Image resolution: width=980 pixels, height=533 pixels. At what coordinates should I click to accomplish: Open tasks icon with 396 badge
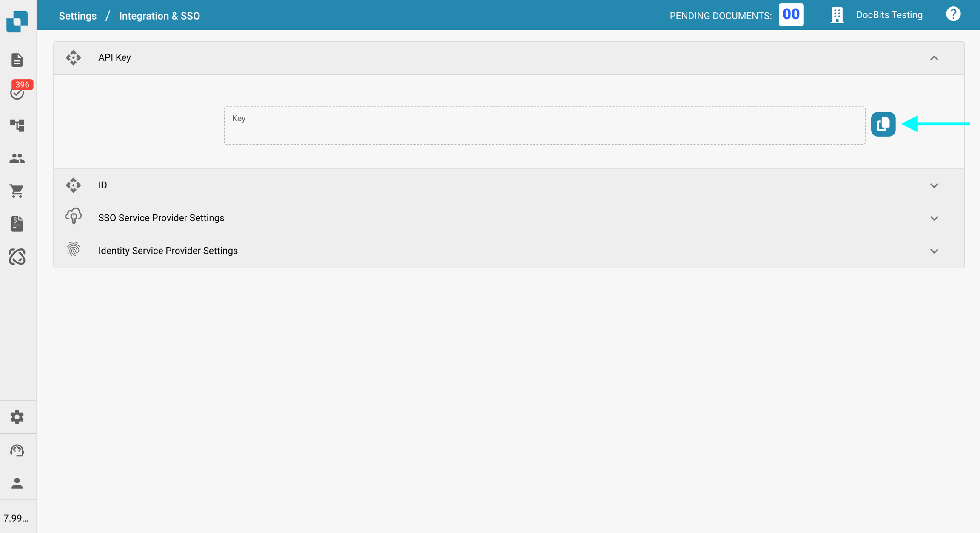point(17,92)
